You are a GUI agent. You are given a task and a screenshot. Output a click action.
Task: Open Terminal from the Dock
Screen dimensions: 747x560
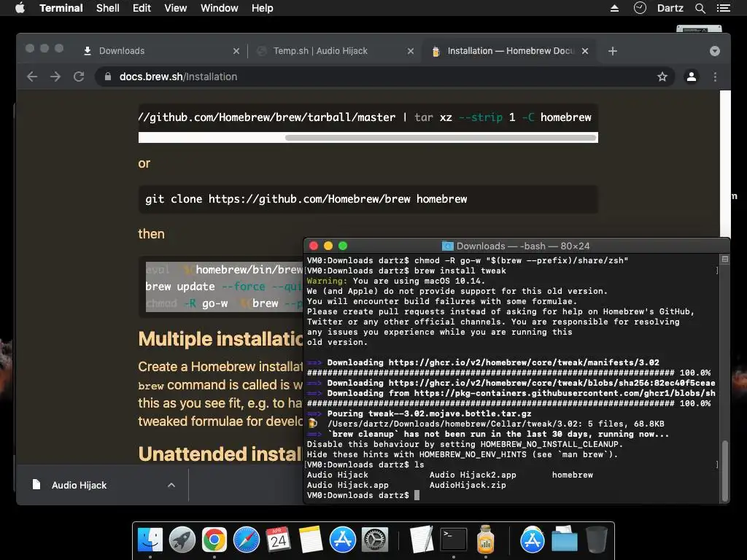454,540
